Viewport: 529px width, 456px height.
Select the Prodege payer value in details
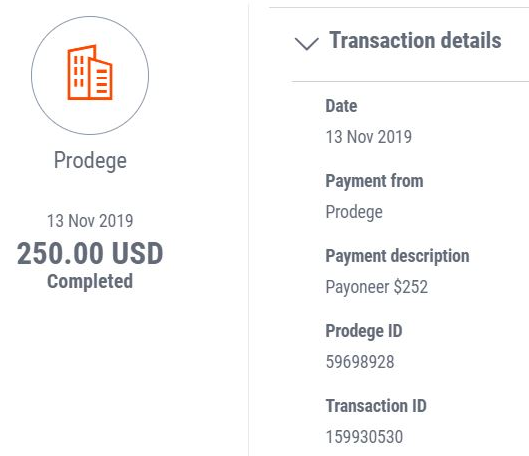[354, 212]
